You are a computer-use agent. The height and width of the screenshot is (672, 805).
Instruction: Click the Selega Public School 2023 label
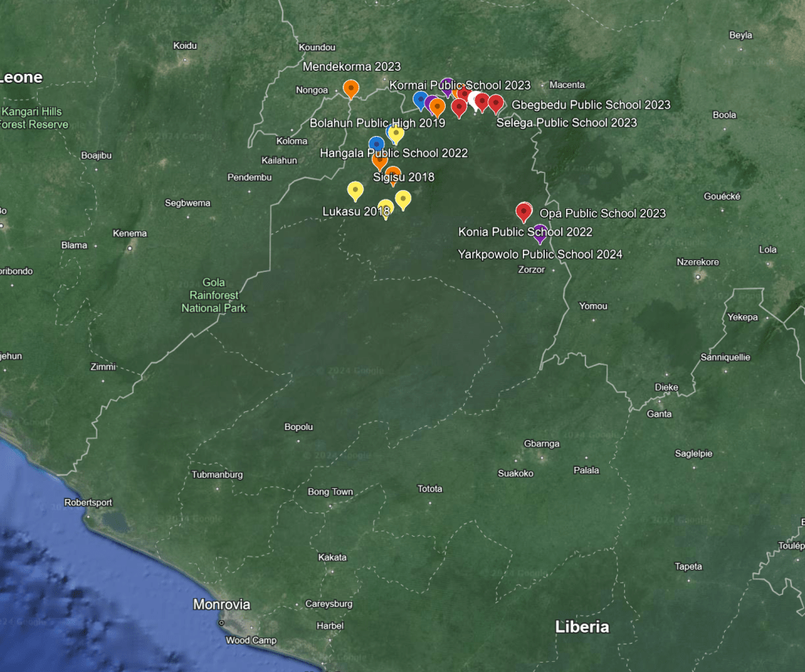pos(566,123)
